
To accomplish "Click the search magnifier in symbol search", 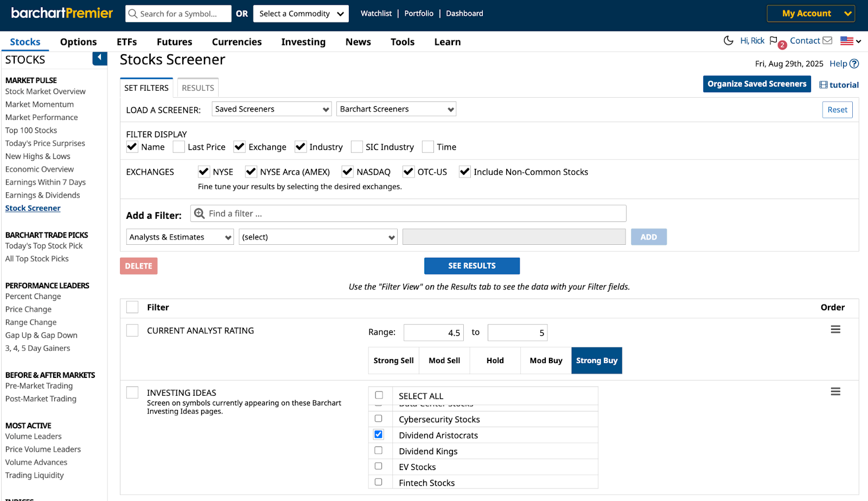I will 132,14.
